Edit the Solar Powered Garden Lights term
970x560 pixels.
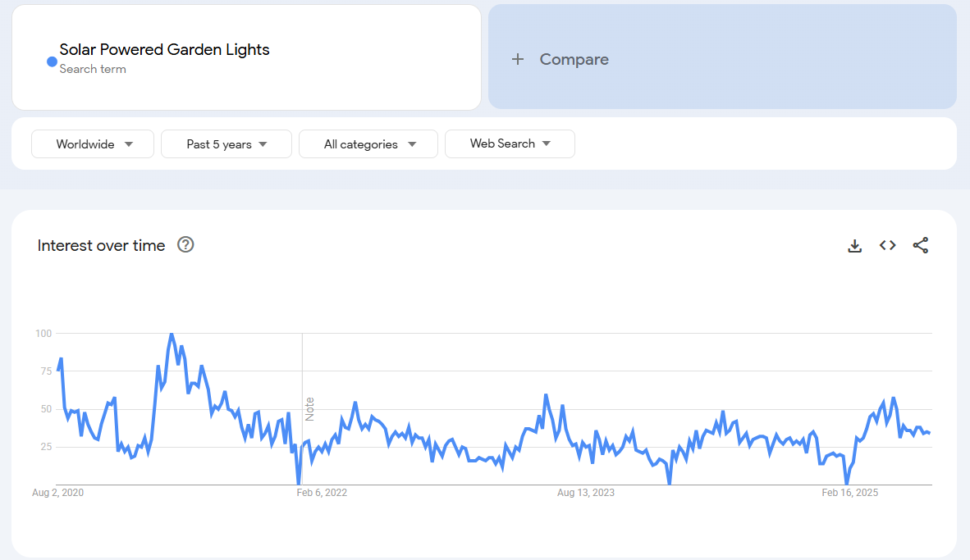(x=164, y=50)
